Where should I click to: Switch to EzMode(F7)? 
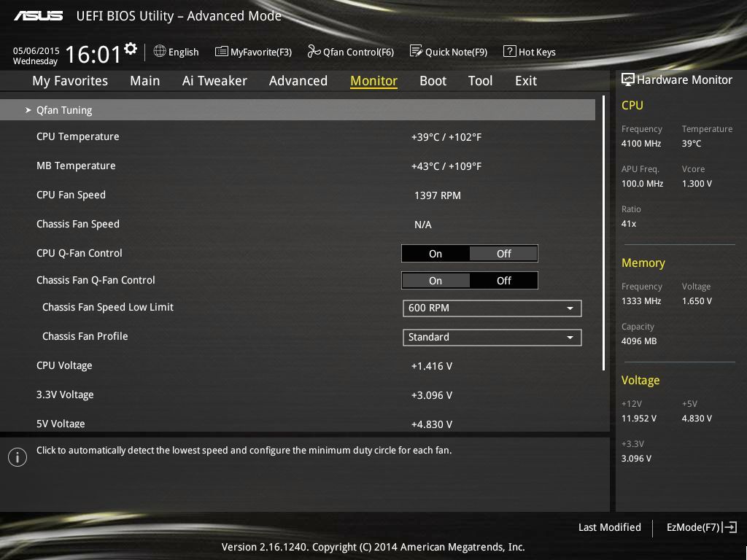(701, 527)
